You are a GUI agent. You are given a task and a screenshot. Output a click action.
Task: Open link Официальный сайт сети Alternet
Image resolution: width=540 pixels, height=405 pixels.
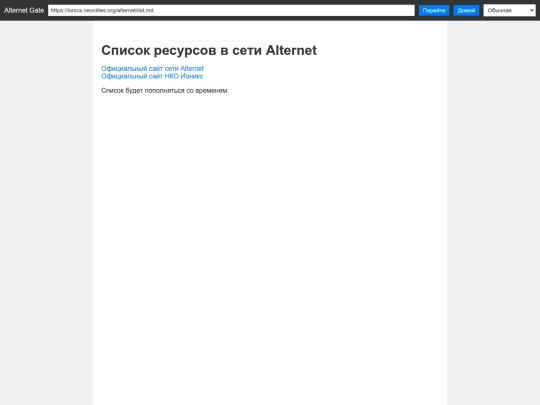(x=152, y=69)
